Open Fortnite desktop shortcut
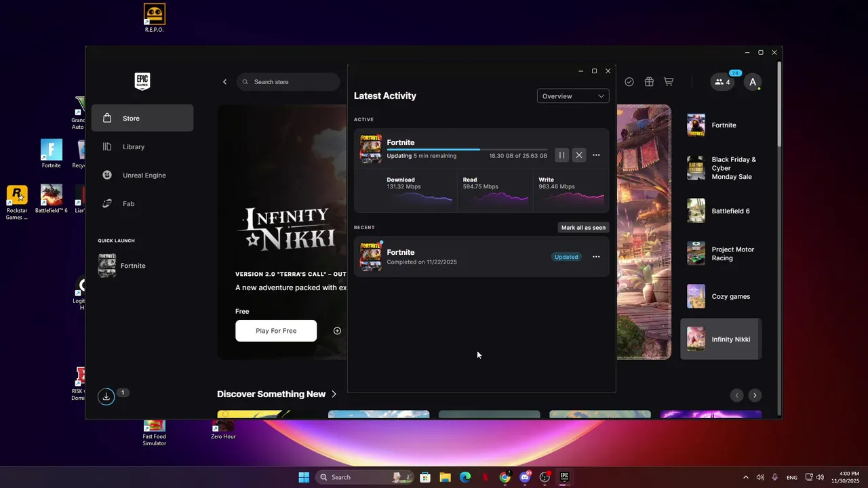Screen dimensions: 868x488 52,154
